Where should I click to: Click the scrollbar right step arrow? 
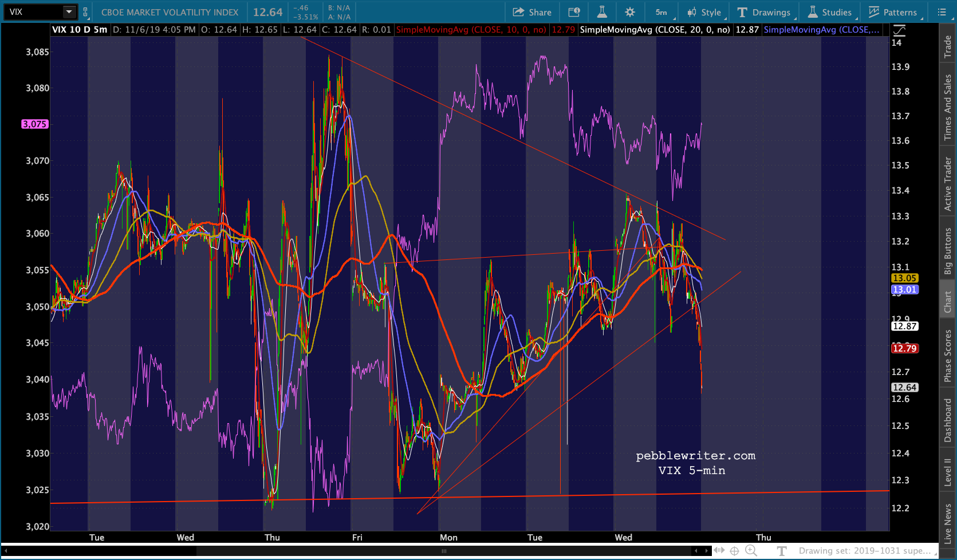707,551
